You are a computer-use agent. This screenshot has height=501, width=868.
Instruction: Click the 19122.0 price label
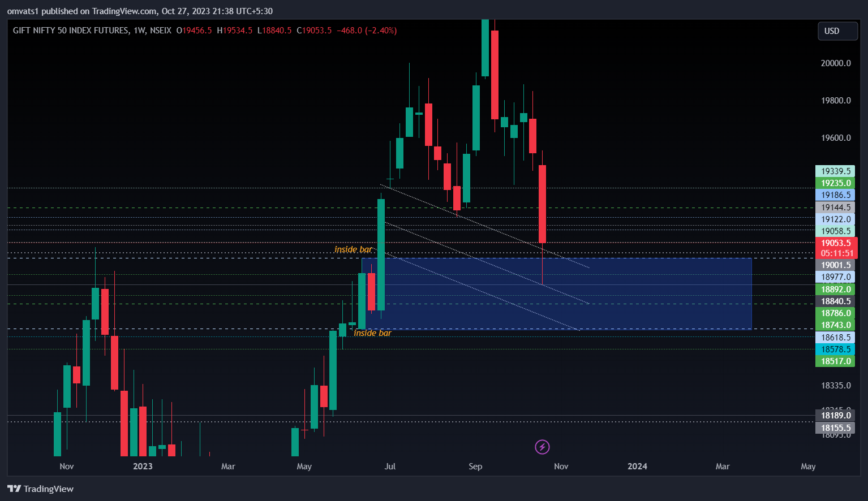835,219
